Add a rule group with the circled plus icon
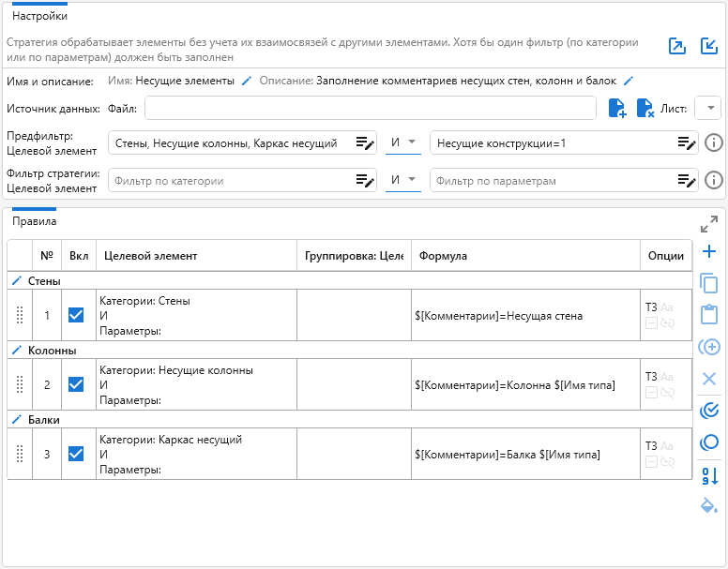The image size is (728, 569). pos(709,347)
